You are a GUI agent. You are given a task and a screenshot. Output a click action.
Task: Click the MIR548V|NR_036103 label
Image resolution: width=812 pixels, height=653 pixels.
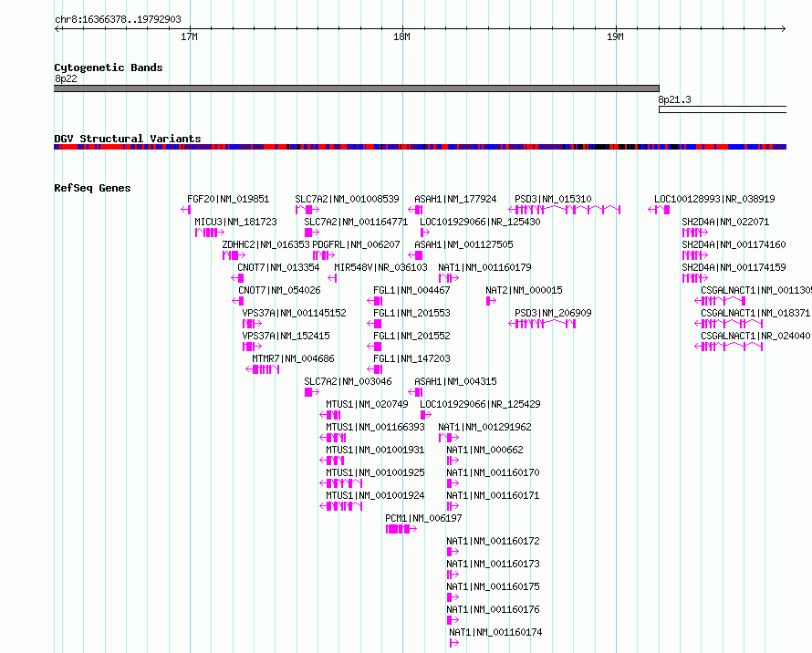pyautogui.click(x=380, y=267)
